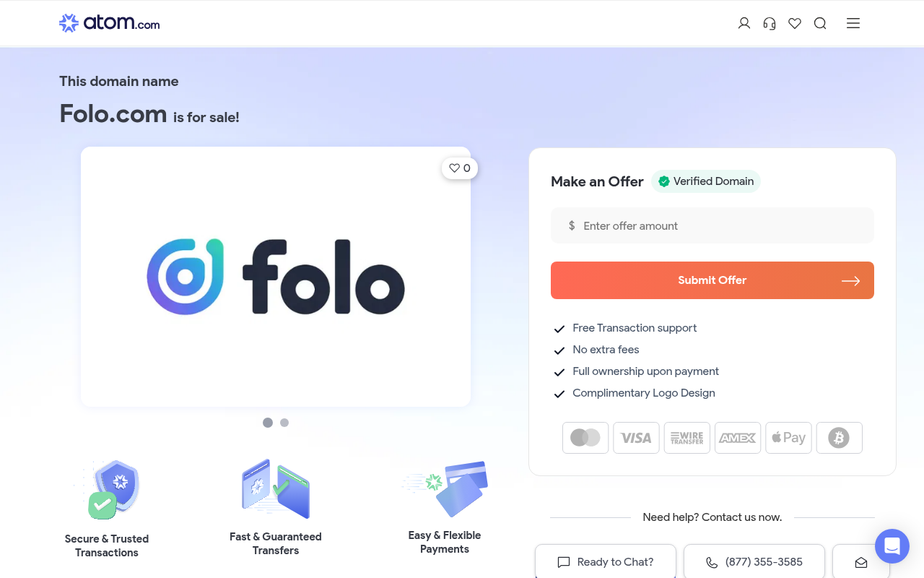Select the Apple Pay icon
This screenshot has height=578, width=924.
click(788, 438)
